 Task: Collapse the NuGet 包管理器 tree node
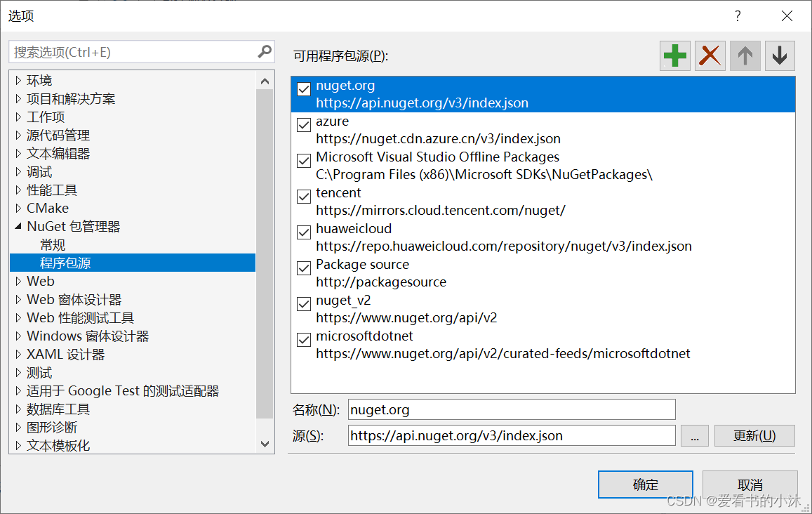click(x=18, y=226)
